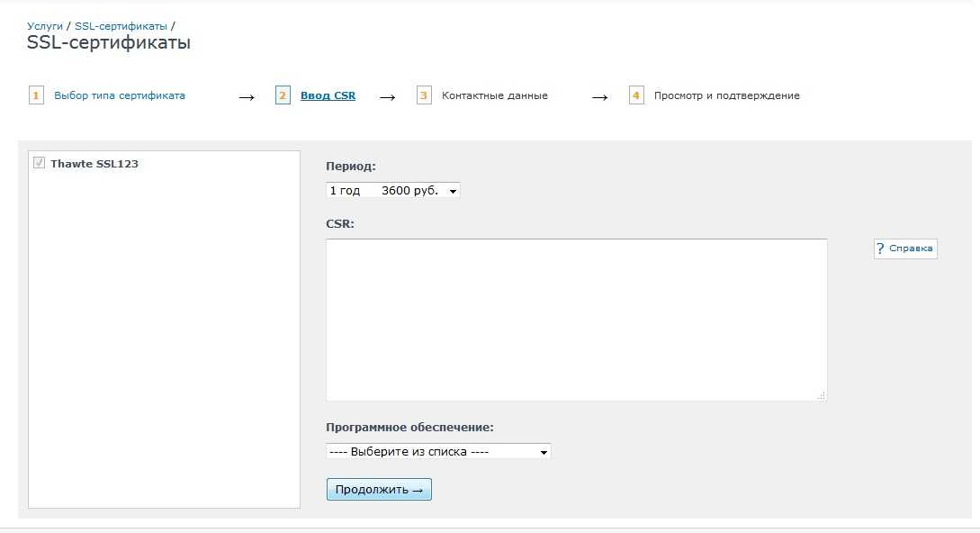
Task: Open the SSL-сертификаты breadcrumb link
Action: [x=121, y=26]
